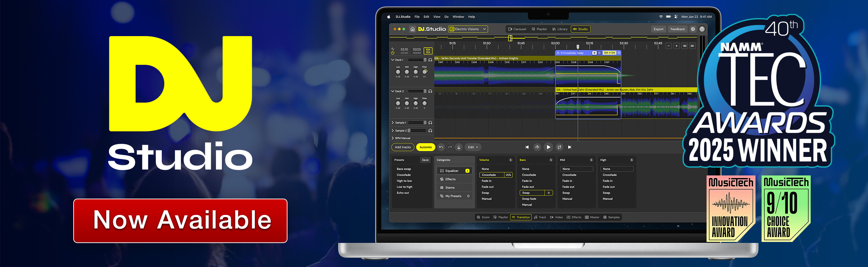
Task: Zoom in the timeline with plus button
Action: coord(676,46)
